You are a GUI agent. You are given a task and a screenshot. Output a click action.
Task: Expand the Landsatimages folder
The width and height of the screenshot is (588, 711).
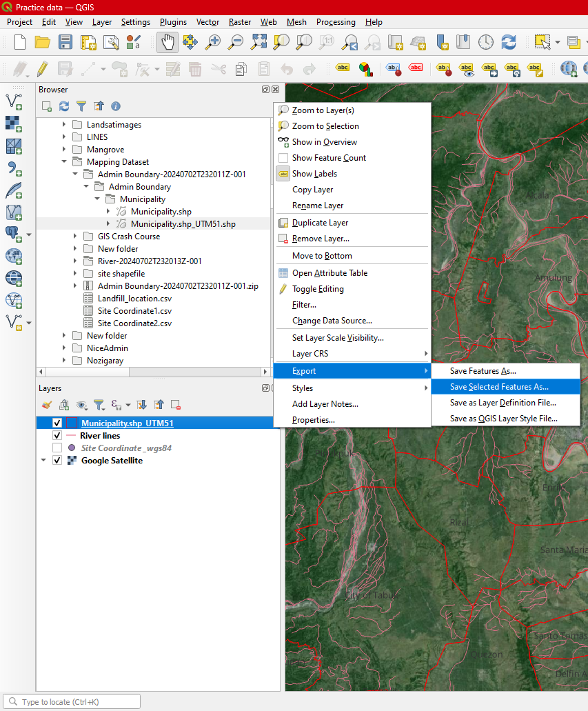pos(64,125)
